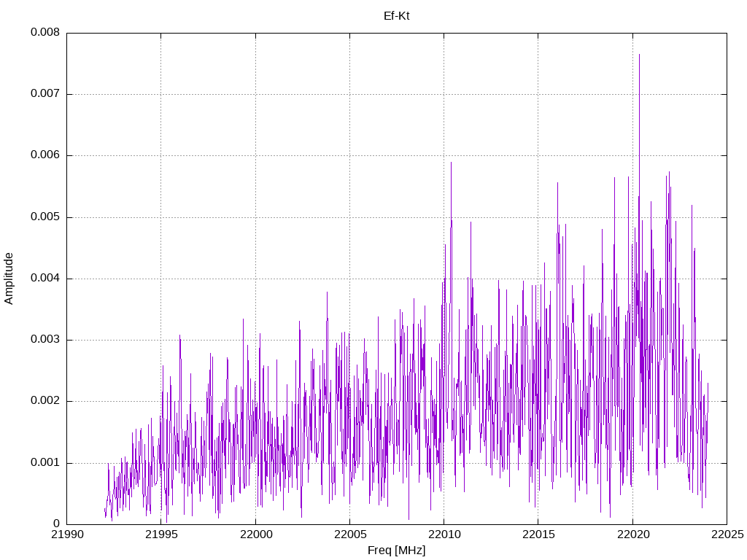This screenshot has width=747, height=560.
Task: Click the y-axis value 0
Action: [56, 524]
